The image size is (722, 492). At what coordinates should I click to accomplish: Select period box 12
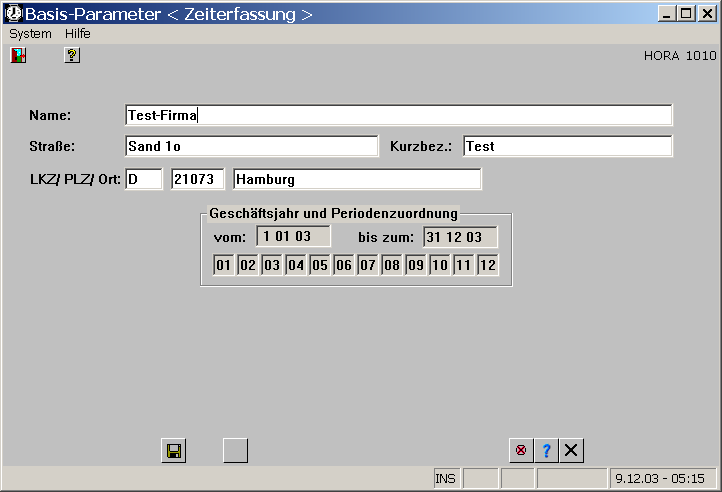(487, 266)
